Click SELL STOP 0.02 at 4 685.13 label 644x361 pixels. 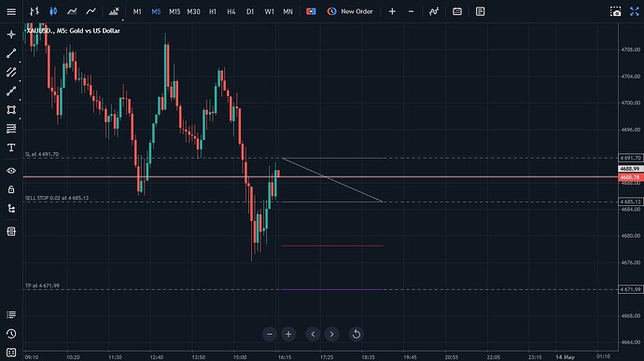[x=57, y=198]
